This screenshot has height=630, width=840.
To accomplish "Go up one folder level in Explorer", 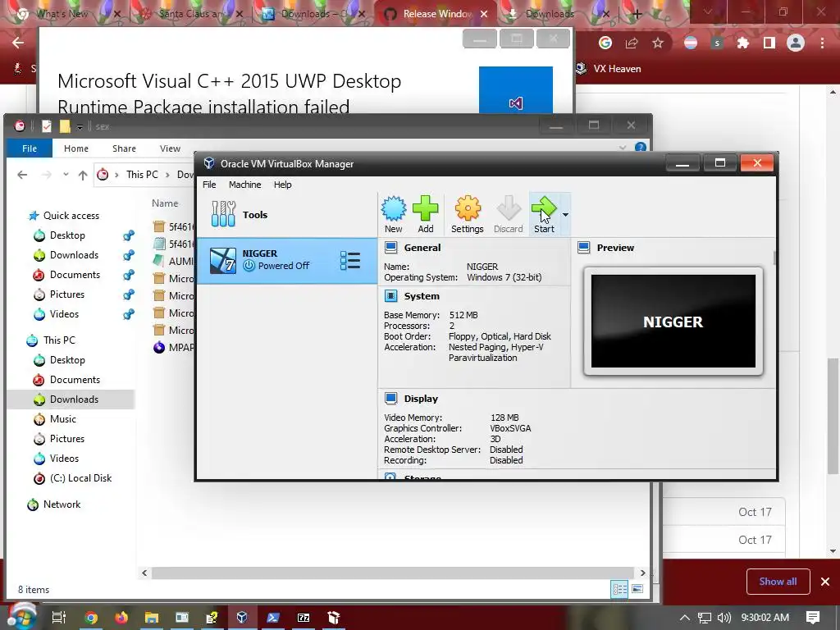I will 83,175.
